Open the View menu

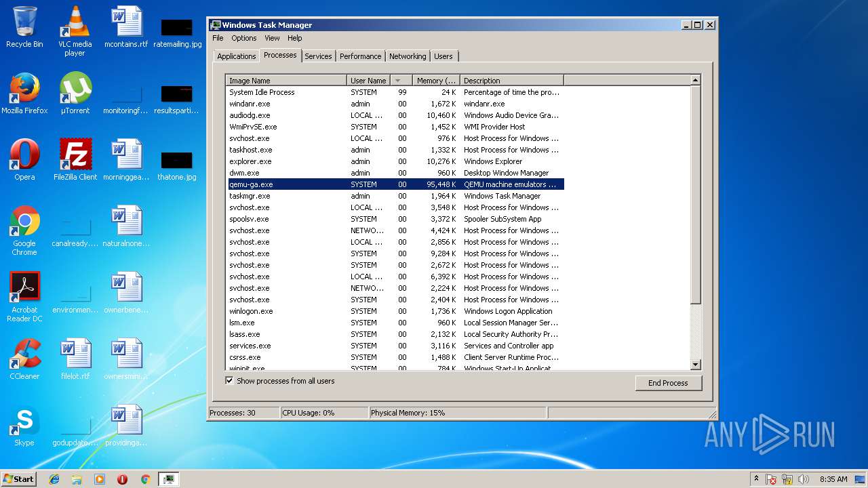point(272,38)
